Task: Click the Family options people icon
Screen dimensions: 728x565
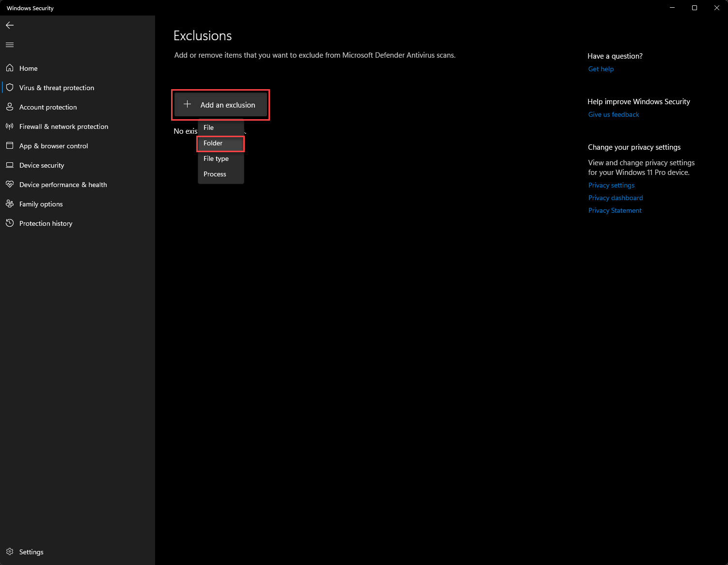Action: pos(10,204)
